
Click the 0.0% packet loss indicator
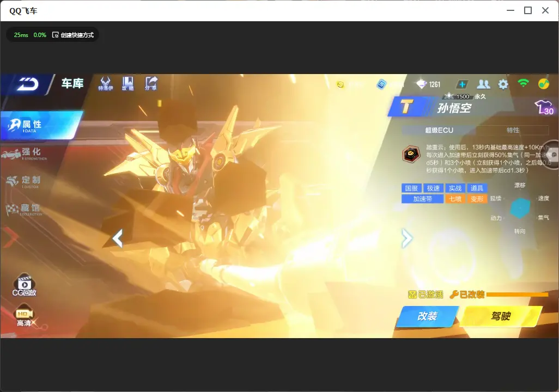(x=40, y=35)
